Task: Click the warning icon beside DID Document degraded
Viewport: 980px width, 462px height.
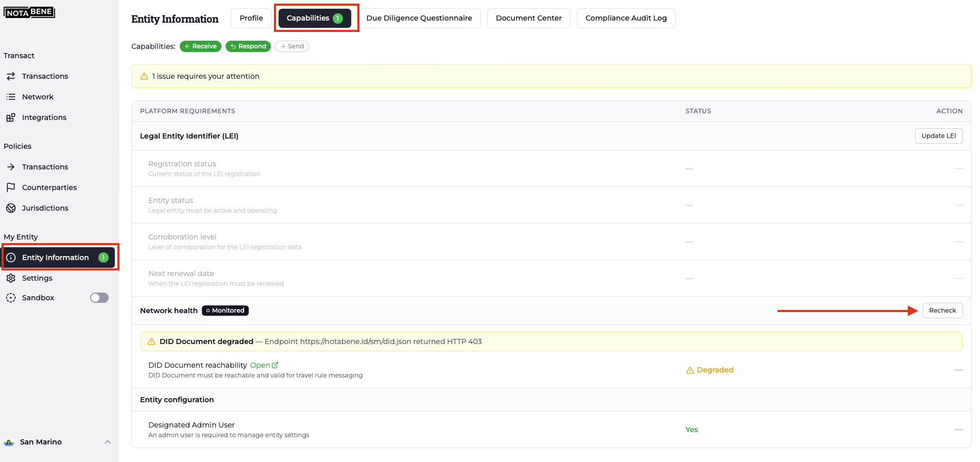Action: point(151,341)
